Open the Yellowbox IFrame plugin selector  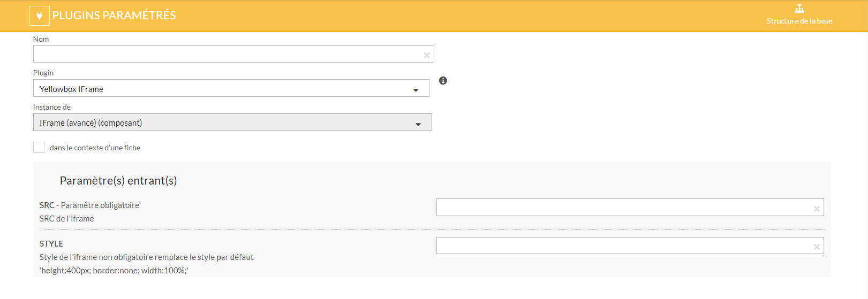225,89
